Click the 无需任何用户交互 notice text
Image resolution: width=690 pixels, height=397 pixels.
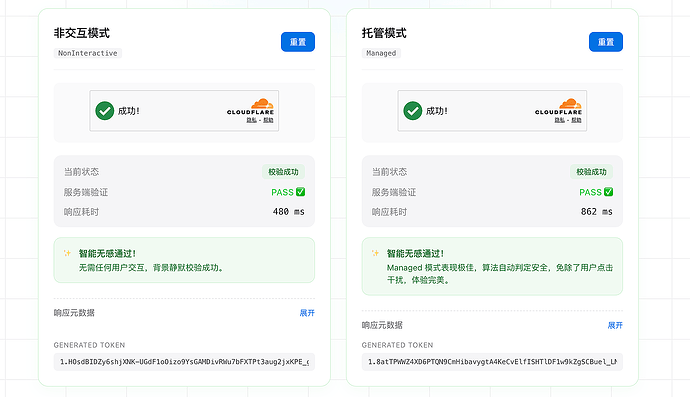[152, 268]
